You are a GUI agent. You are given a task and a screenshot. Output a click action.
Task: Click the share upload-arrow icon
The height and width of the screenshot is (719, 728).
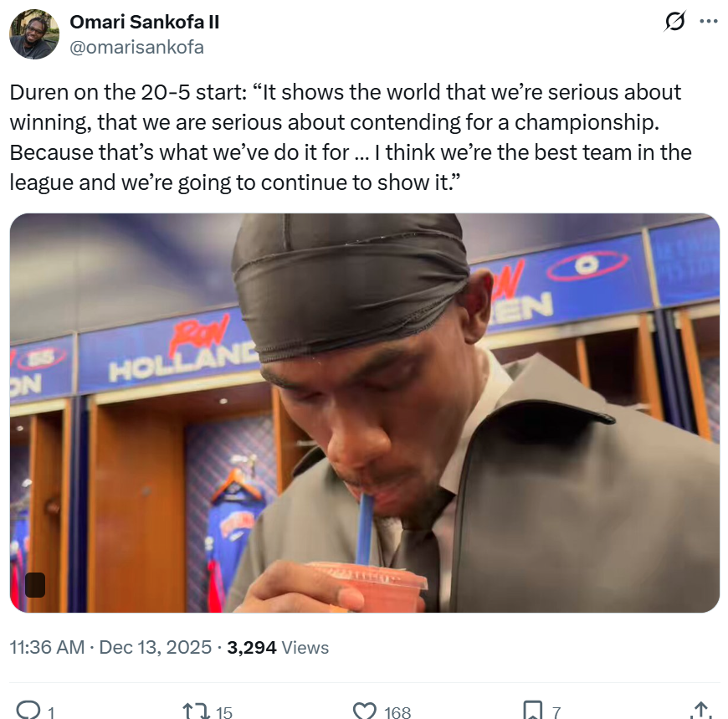[x=701, y=711]
